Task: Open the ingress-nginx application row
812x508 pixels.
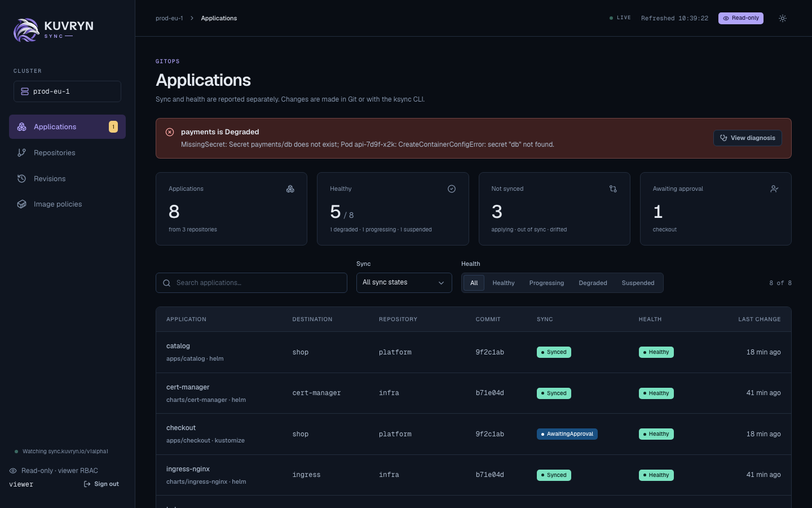Action: 474,475
